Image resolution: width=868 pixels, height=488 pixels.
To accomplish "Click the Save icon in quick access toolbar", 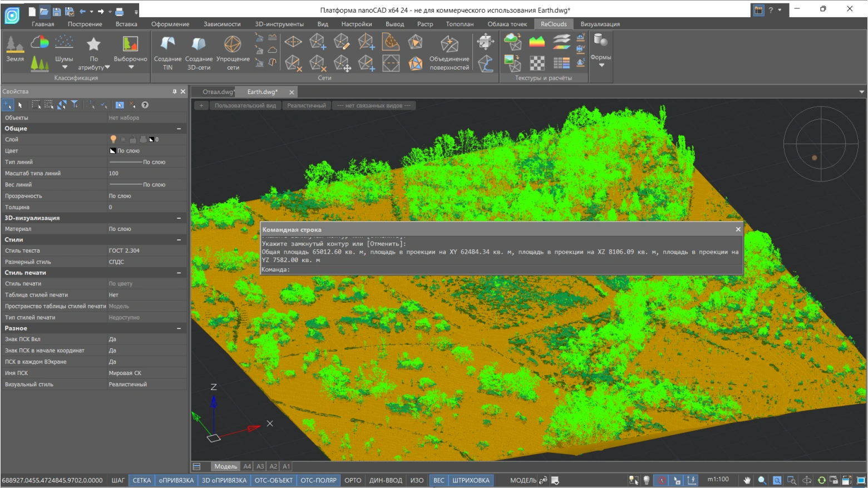I will pos(57,11).
